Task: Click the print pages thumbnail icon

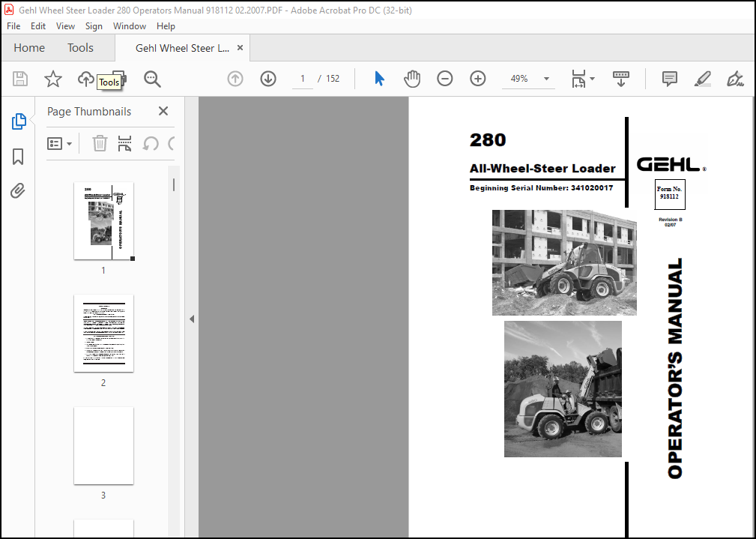Action: 125,143
